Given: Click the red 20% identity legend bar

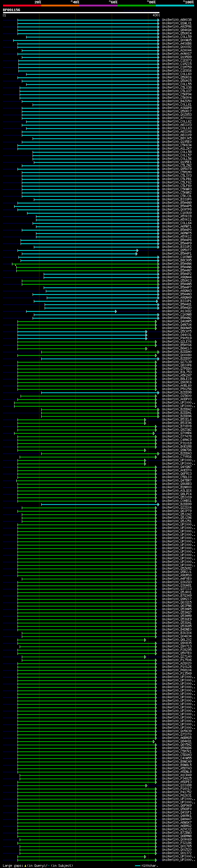Looking at the screenshot, I should [22, 6].
